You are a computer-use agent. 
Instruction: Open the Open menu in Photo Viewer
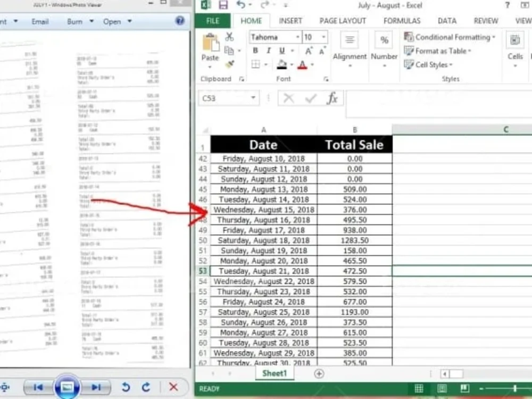tap(117, 22)
